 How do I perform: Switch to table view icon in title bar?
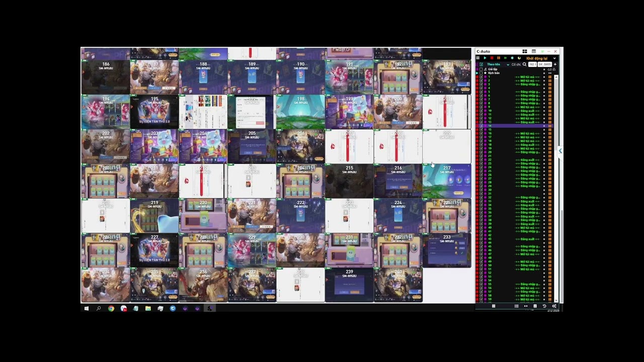[x=534, y=51]
